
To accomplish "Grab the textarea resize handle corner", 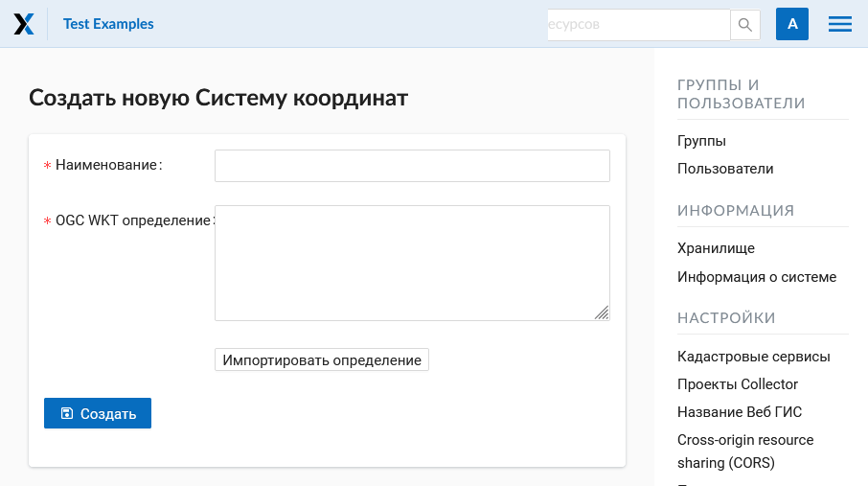I will (x=603, y=313).
